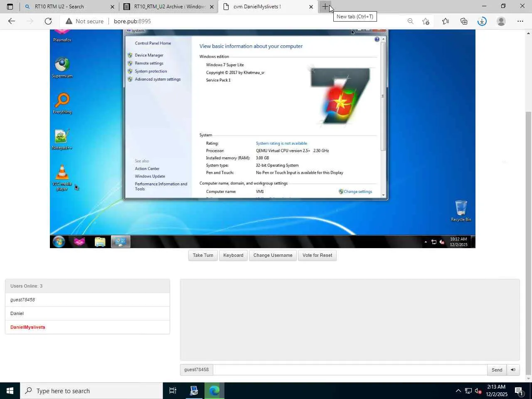Viewport: 532px width, 399px height.
Task: Click Vote for Reset
Action: click(x=317, y=256)
